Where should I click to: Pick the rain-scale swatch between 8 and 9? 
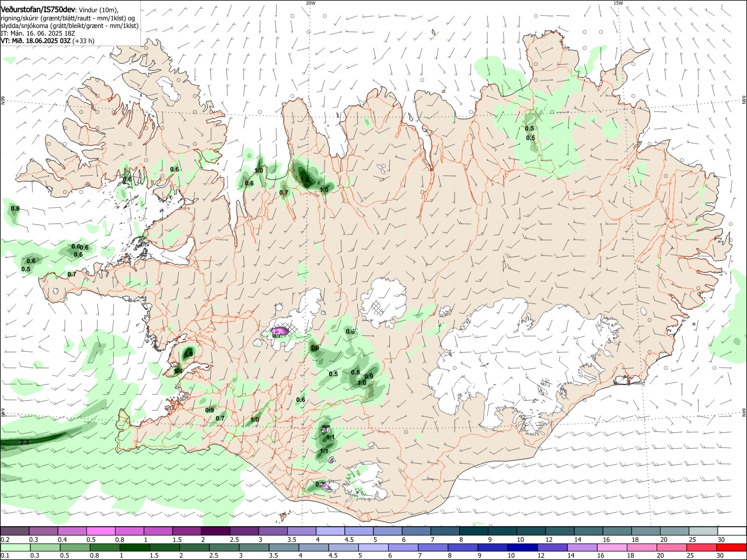[x=463, y=548]
